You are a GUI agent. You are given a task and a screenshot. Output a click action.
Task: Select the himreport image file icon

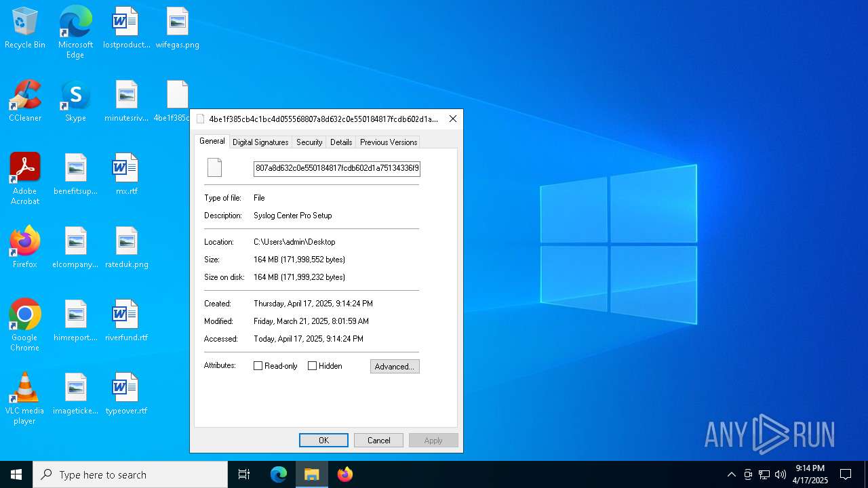(75, 321)
